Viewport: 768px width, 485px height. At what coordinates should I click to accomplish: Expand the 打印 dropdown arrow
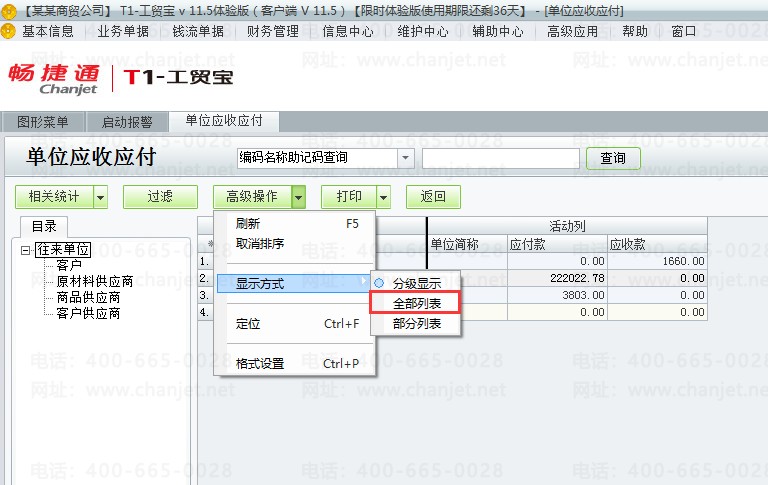tap(384, 197)
